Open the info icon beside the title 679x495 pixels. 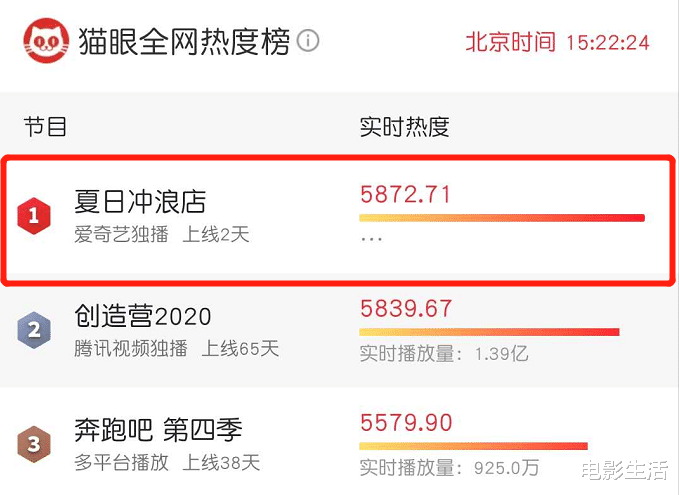click(x=309, y=42)
